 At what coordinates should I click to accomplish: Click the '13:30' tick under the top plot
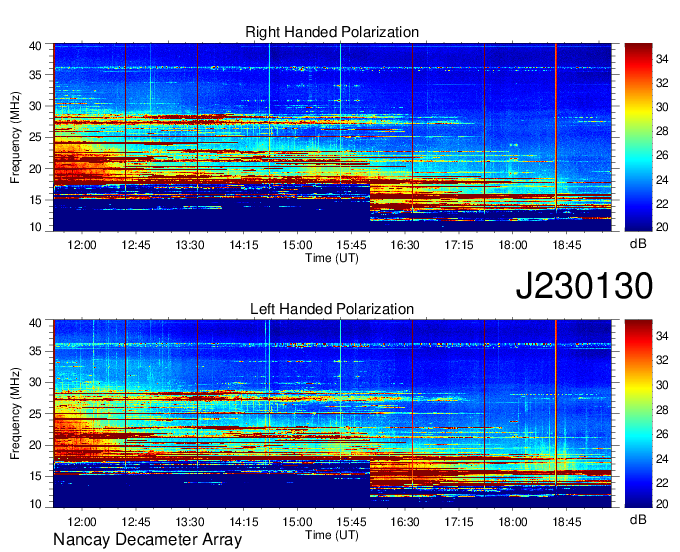190,245
